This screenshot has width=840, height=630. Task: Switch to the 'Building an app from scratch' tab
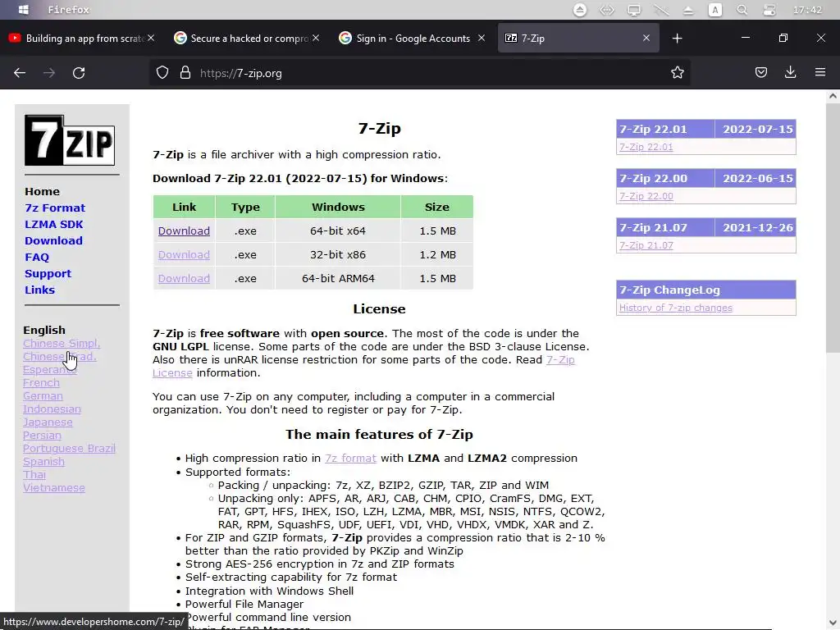click(80, 38)
